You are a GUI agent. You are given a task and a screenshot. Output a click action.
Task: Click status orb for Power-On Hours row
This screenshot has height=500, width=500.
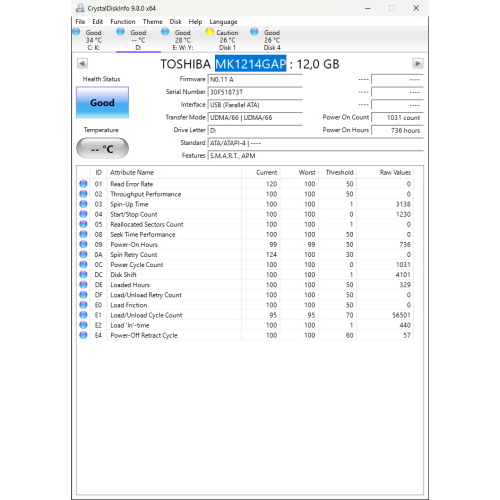[83, 244]
